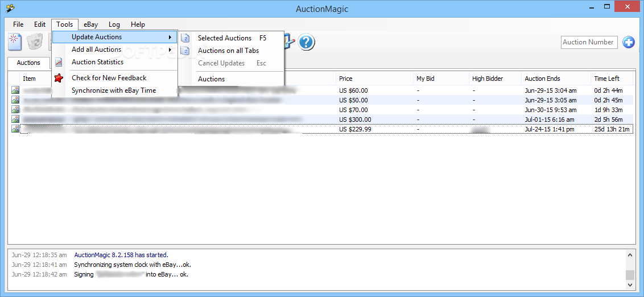The image size is (644, 297).
Task: Open the Log menu
Action: point(114,24)
